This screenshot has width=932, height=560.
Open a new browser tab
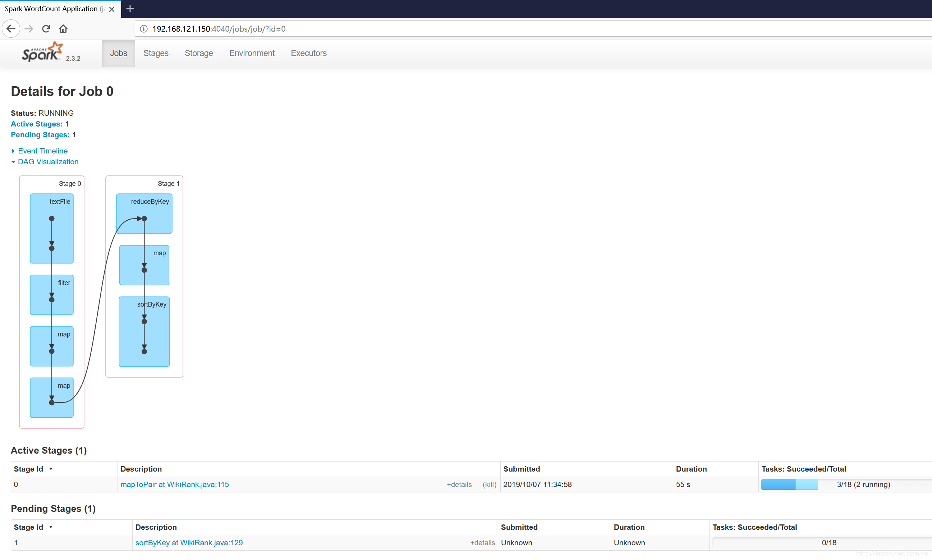point(130,9)
